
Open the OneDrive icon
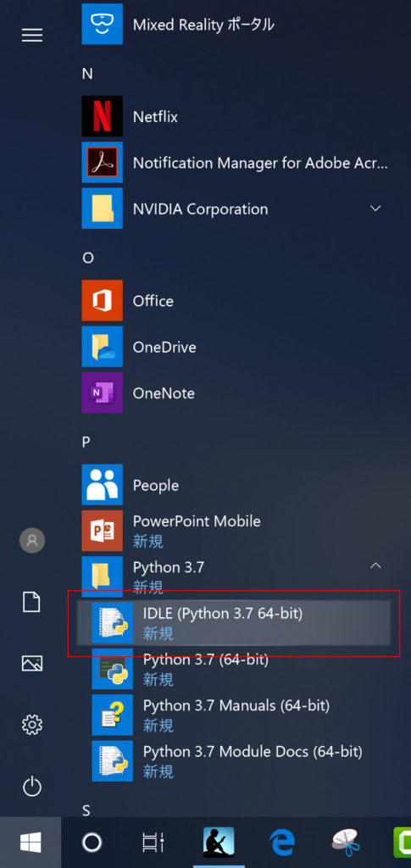coord(102,347)
